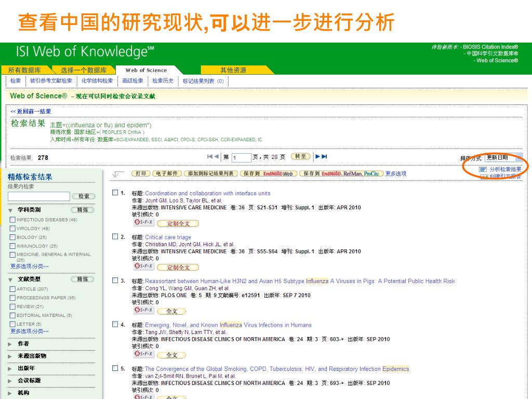Click 精炼 button beside 学科类别
The image size is (532, 399).
(83, 210)
